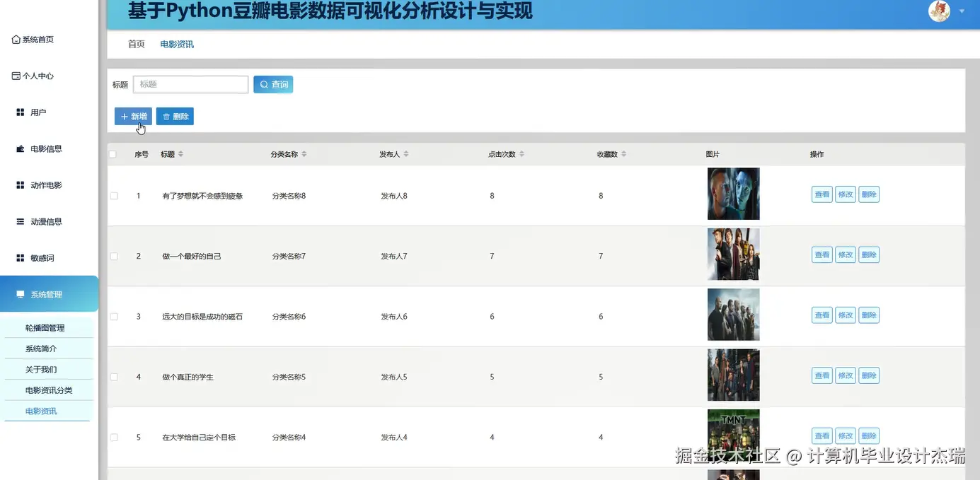Image resolution: width=980 pixels, height=480 pixels.
Task: Click 查看 for 远大的目标是成功的磁石
Action: (x=822, y=315)
